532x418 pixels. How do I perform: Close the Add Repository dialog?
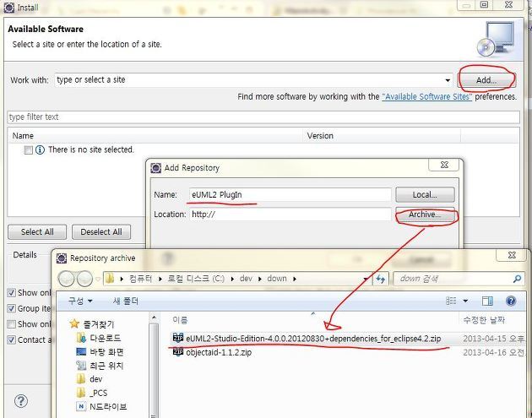pos(444,165)
